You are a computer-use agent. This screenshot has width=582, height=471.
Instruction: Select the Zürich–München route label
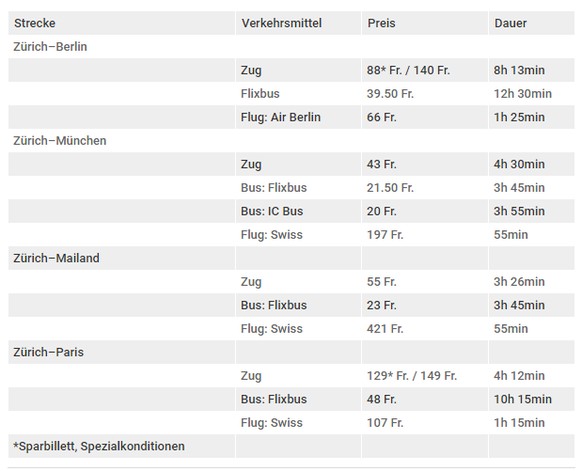tap(60, 141)
